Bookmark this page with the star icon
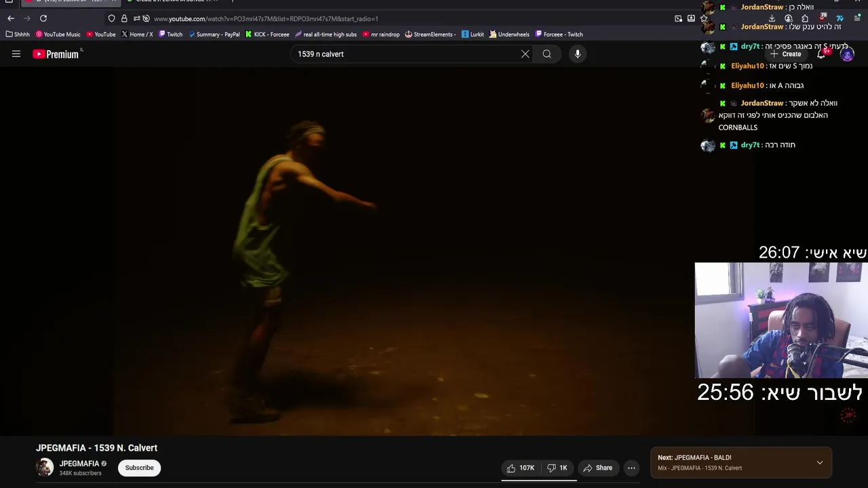 [704, 18]
